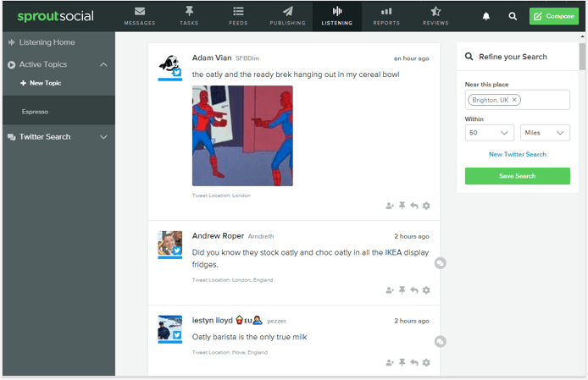Click reply arrow on Adam Vian's tweet
This screenshot has height=380, width=588.
click(x=414, y=206)
